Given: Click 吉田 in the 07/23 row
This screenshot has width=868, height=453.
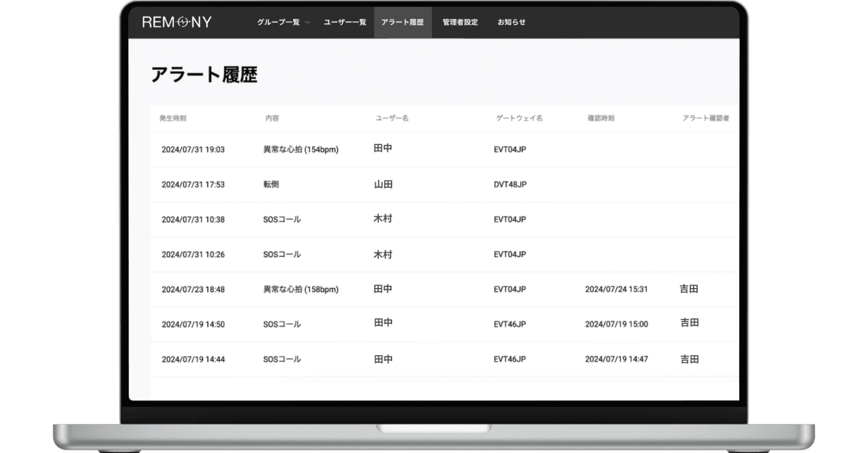Looking at the screenshot, I should coord(689,289).
